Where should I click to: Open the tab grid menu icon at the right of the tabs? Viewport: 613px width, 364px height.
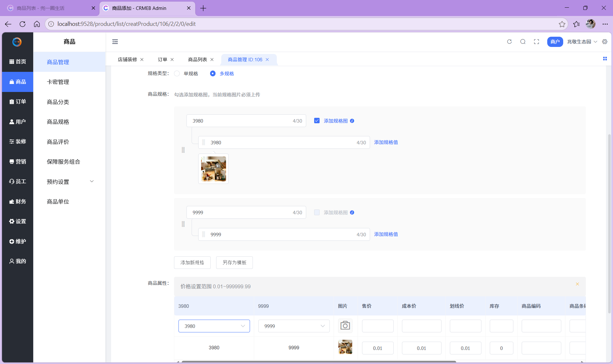pos(605,59)
